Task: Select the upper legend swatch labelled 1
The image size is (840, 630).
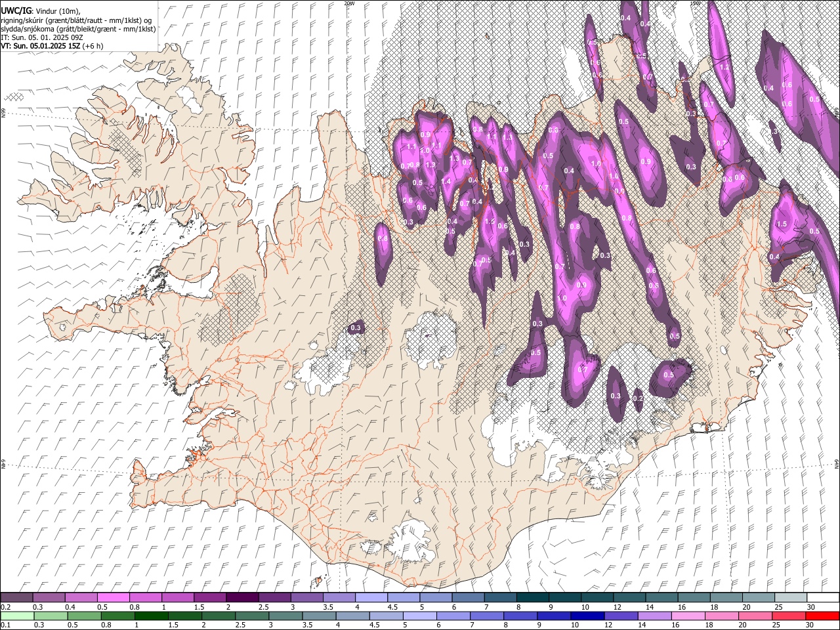Action: click(177, 597)
